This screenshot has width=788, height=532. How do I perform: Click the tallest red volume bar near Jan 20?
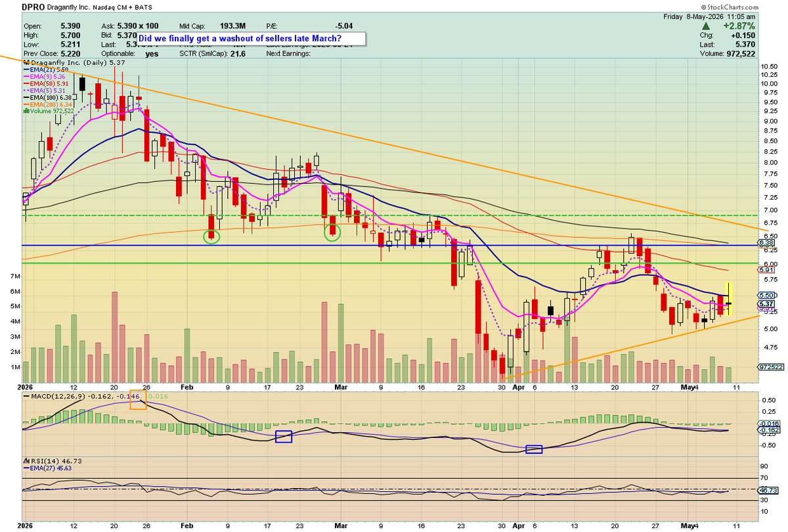coord(114,337)
